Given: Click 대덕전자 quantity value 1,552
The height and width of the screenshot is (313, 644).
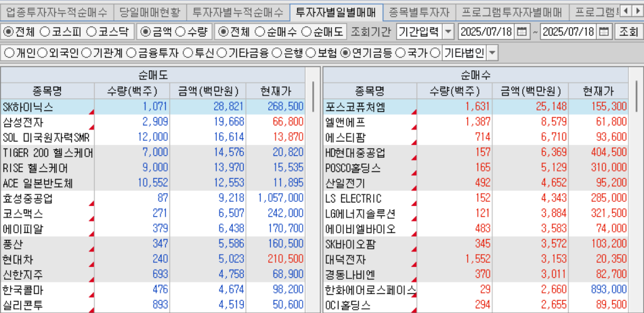Looking at the screenshot, I should pos(477,259).
